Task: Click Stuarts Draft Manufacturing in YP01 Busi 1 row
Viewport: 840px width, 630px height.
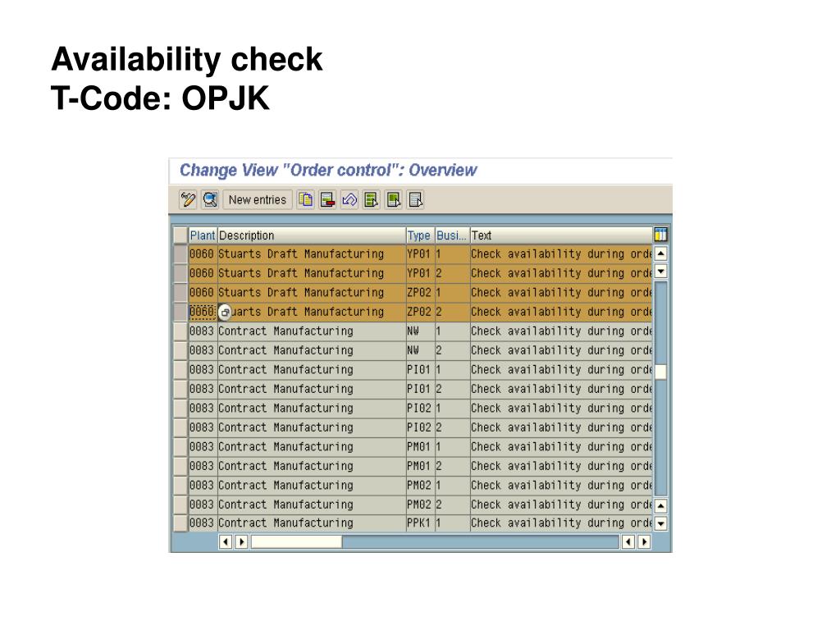Action: (x=312, y=254)
